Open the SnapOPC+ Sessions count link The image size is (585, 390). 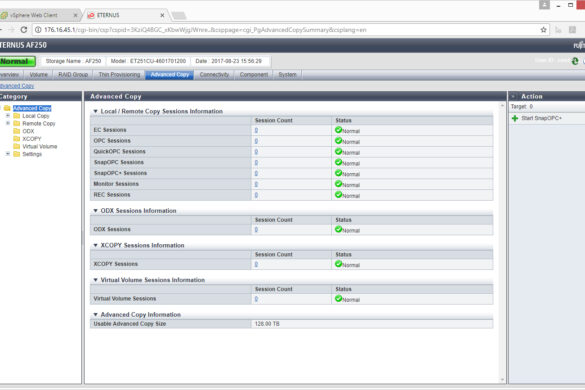256,173
